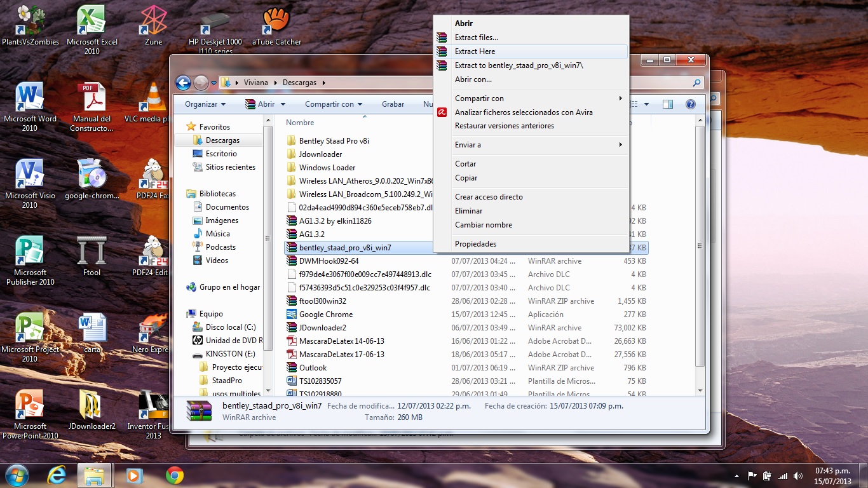Open Microsoft Excel 2010 desktop icon
Screen dimensions: 868x488
pyautogui.click(x=92, y=30)
